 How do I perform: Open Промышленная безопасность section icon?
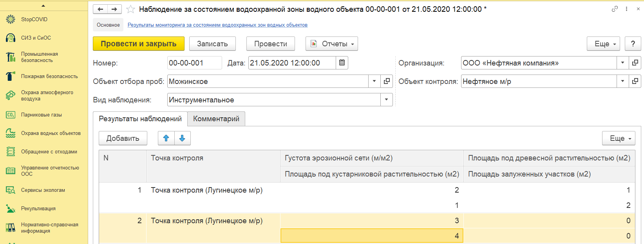coord(11,57)
